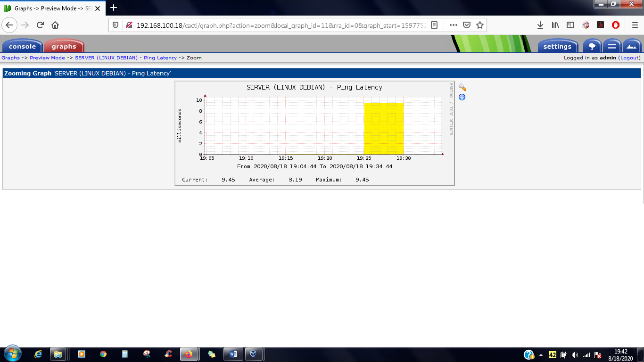Switch to the Microsoft Word taskbar window

coord(233,354)
